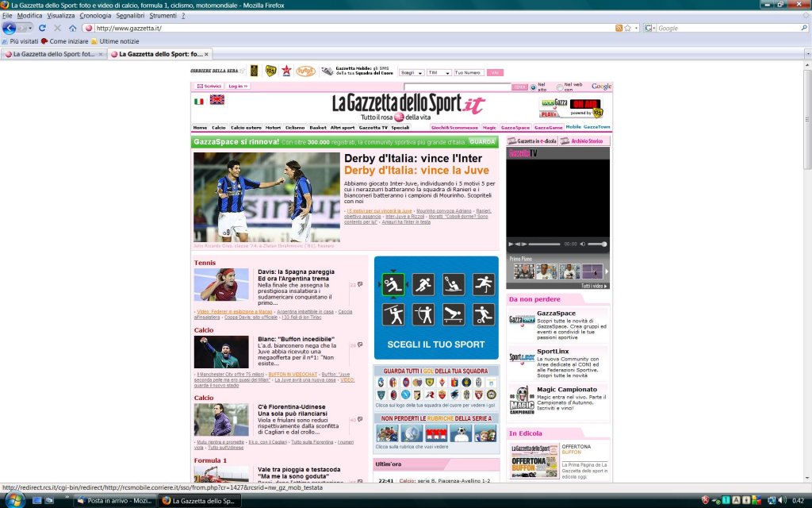
Task: Open the 'TIM' carrier dropdown
Action: (439, 72)
